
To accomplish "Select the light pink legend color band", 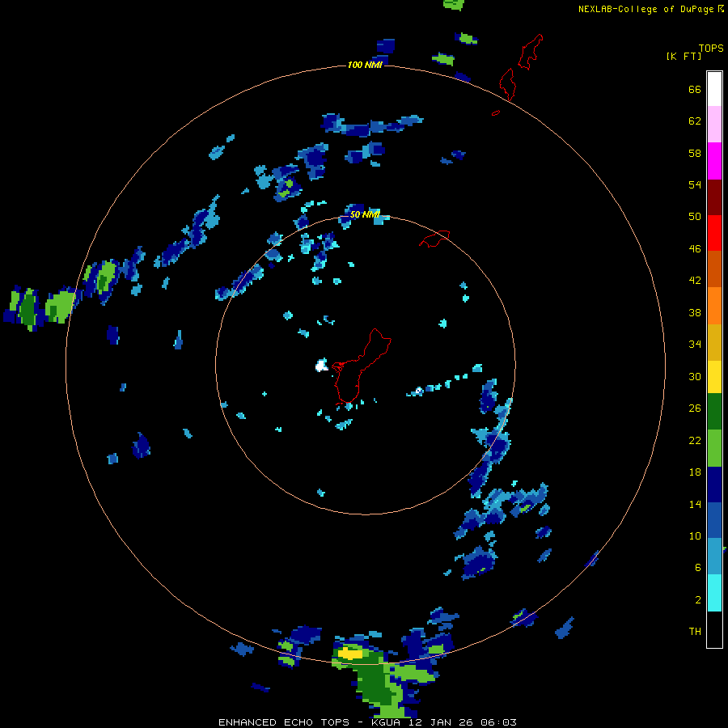I will point(714,124).
